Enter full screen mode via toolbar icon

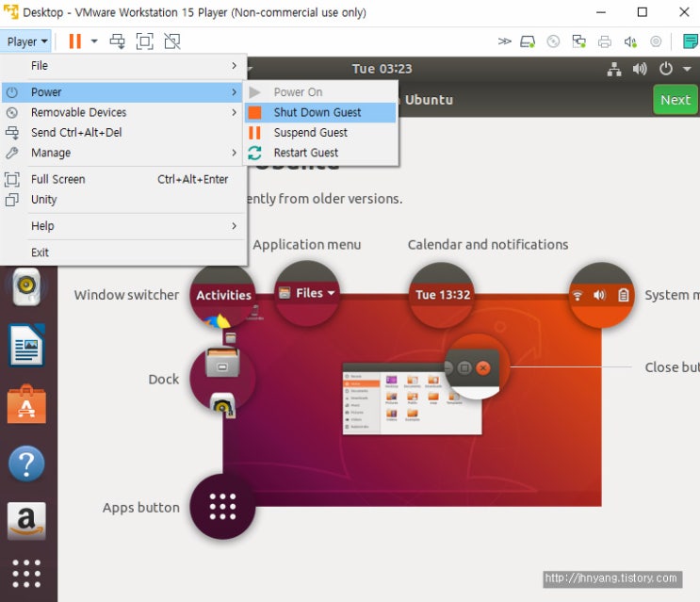pos(145,41)
